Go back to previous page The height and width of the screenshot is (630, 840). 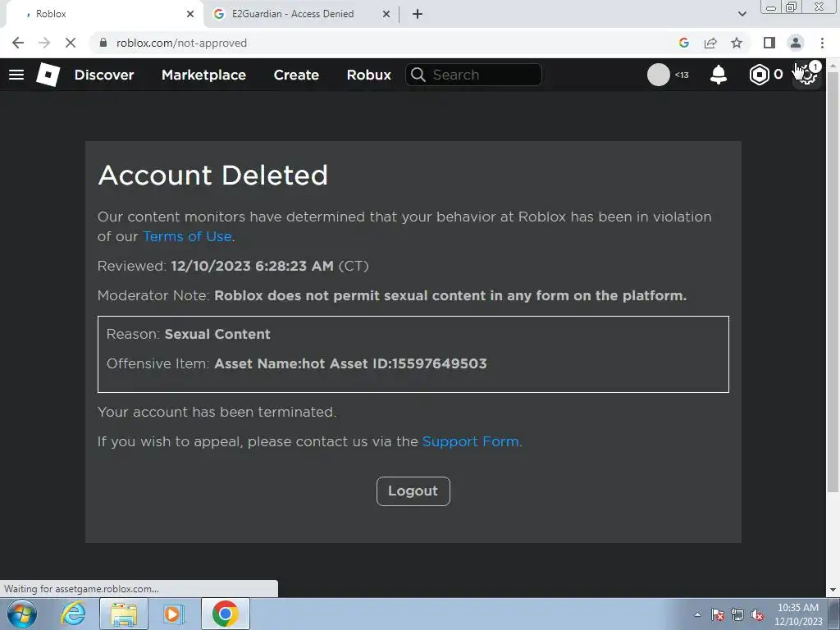(x=18, y=43)
